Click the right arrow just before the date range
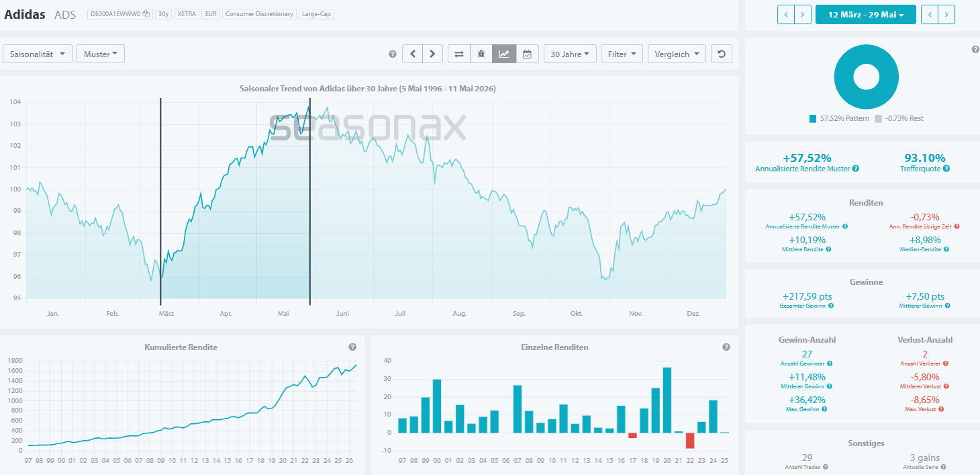980x475 pixels. 803,14
